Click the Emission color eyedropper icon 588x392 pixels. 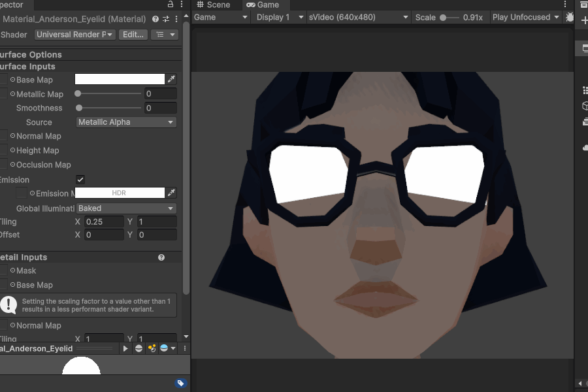(172, 193)
